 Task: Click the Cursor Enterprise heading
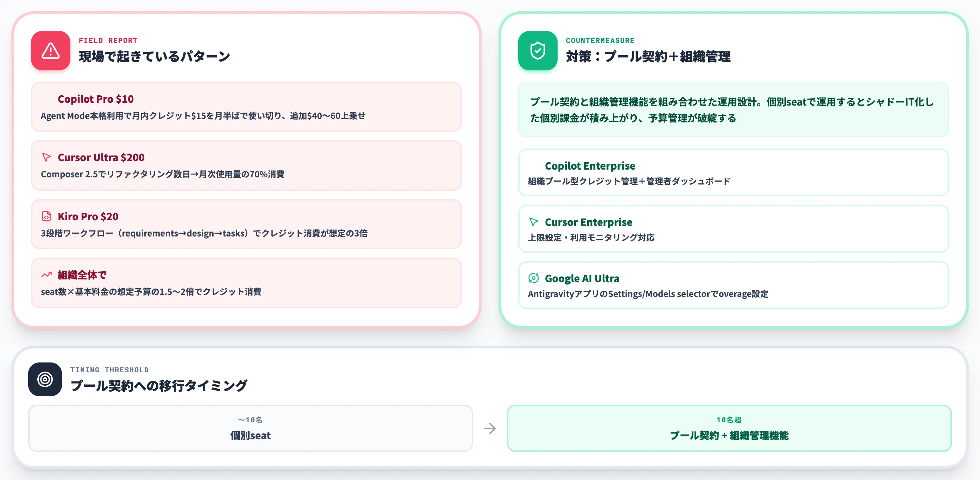[x=589, y=222]
